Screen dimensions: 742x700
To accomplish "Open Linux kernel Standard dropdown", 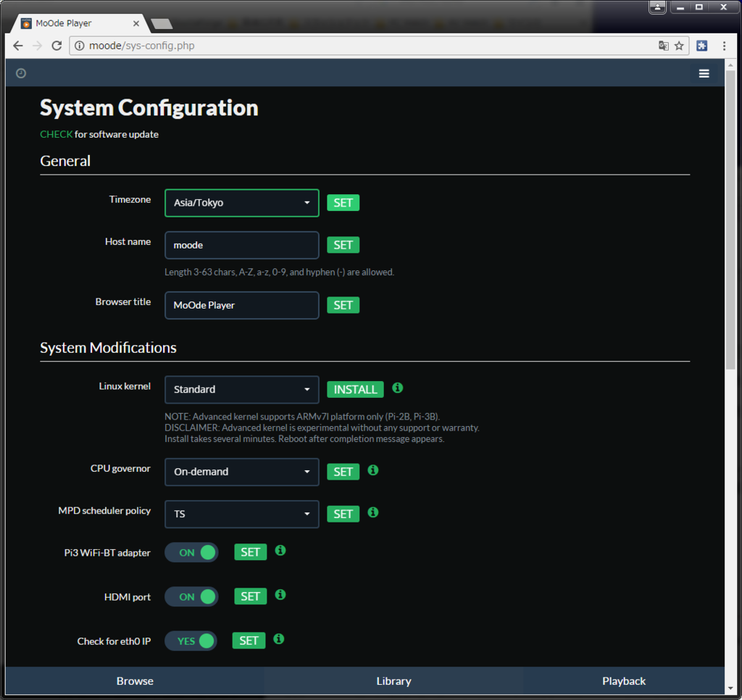I will tap(242, 390).
